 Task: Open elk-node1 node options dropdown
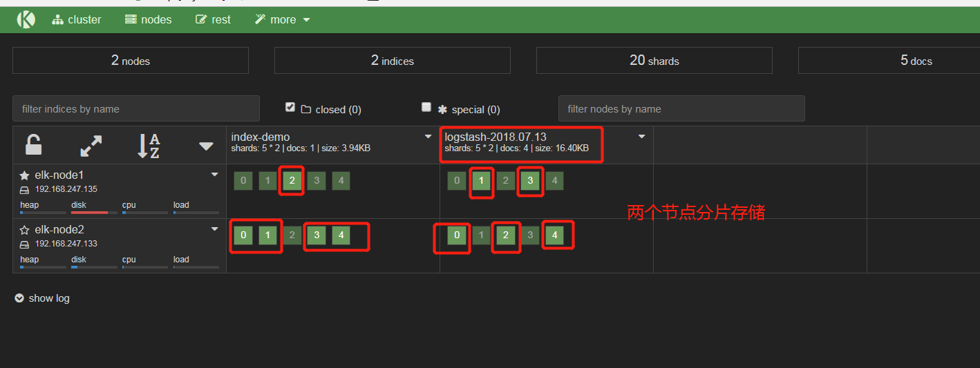tap(214, 175)
